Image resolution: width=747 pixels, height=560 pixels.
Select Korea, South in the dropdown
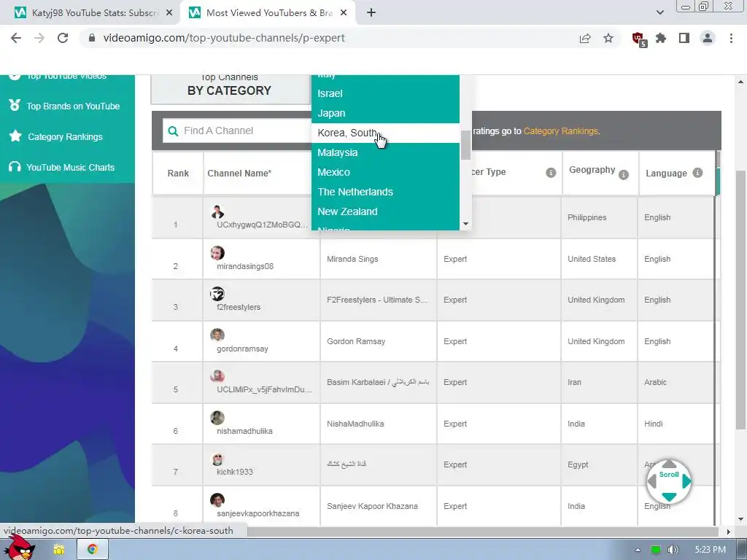(385, 133)
